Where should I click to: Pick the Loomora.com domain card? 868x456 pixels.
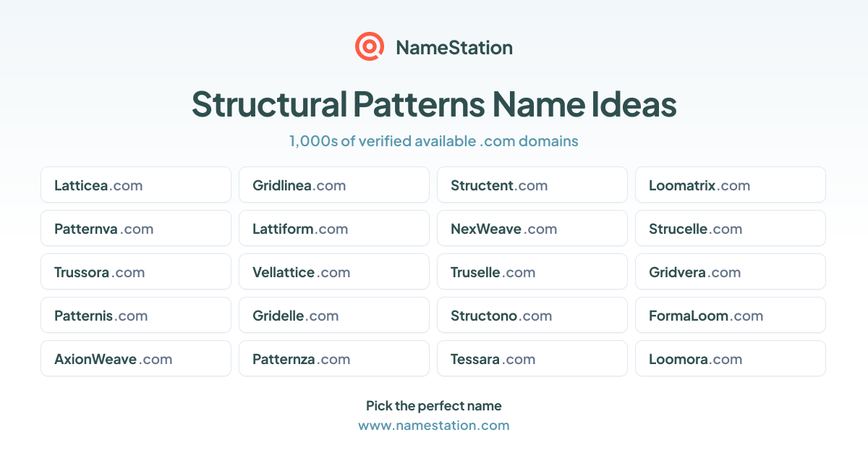[x=731, y=358]
